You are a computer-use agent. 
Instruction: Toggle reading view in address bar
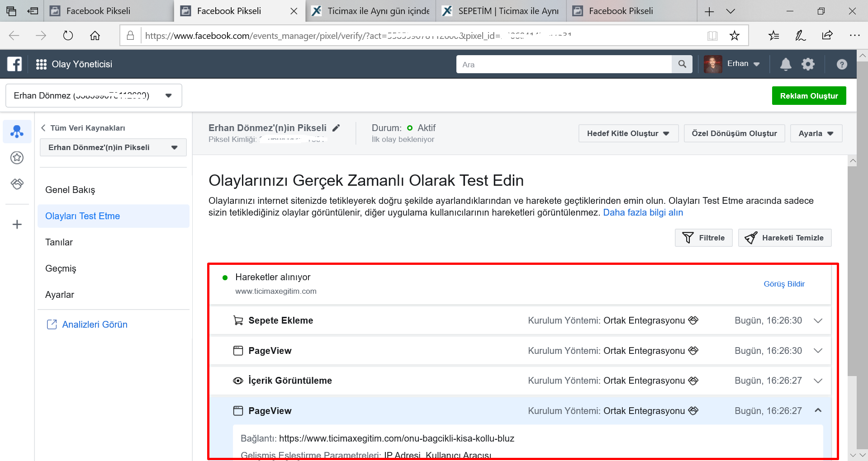click(712, 35)
